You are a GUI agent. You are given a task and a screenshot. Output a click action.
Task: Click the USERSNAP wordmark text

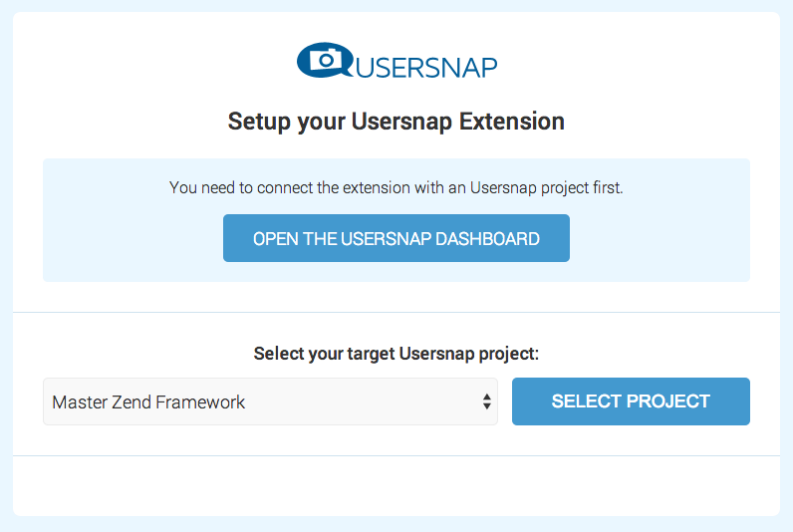[x=425, y=67]
